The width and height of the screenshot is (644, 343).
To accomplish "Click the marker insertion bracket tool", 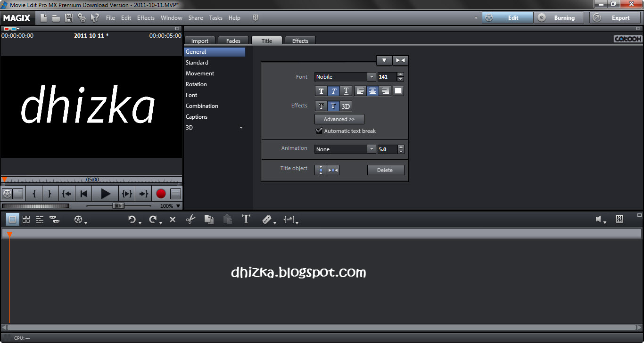I will click(289, 219).
